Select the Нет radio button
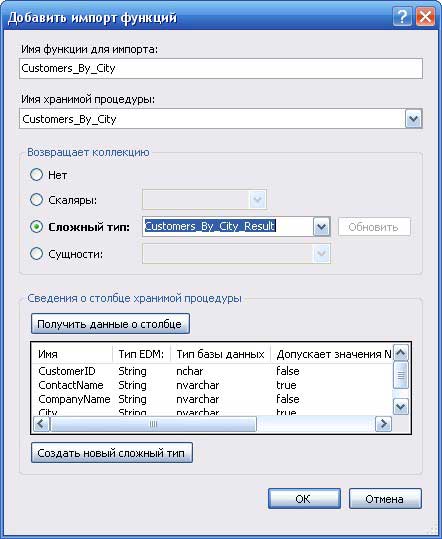The height and width of the screenshot is (539, 442). pyautogui.click(x=36, y=175)
